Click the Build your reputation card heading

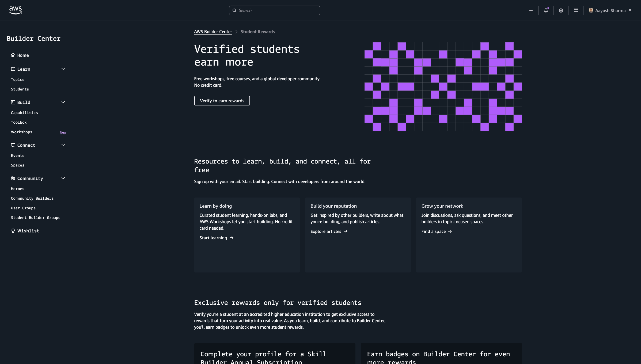pyautogui.click(x=333, y=206)
